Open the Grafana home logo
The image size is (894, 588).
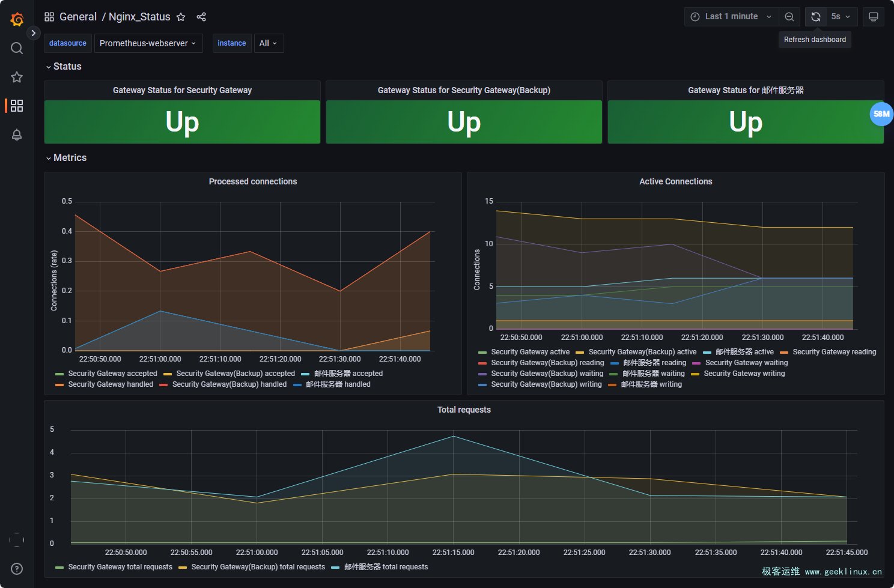pyautogui.click(x=17, y=19)
